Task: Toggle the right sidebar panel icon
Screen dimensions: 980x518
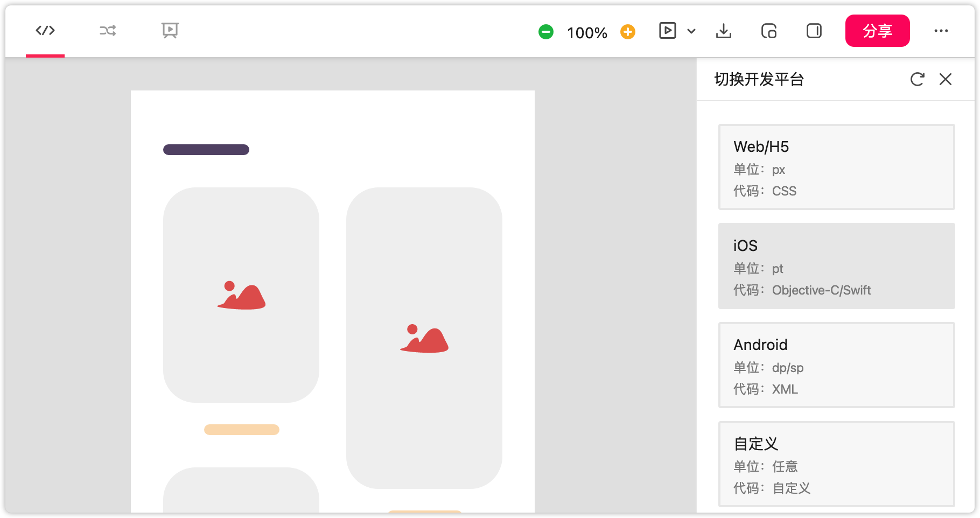Action: coord(814,31)
